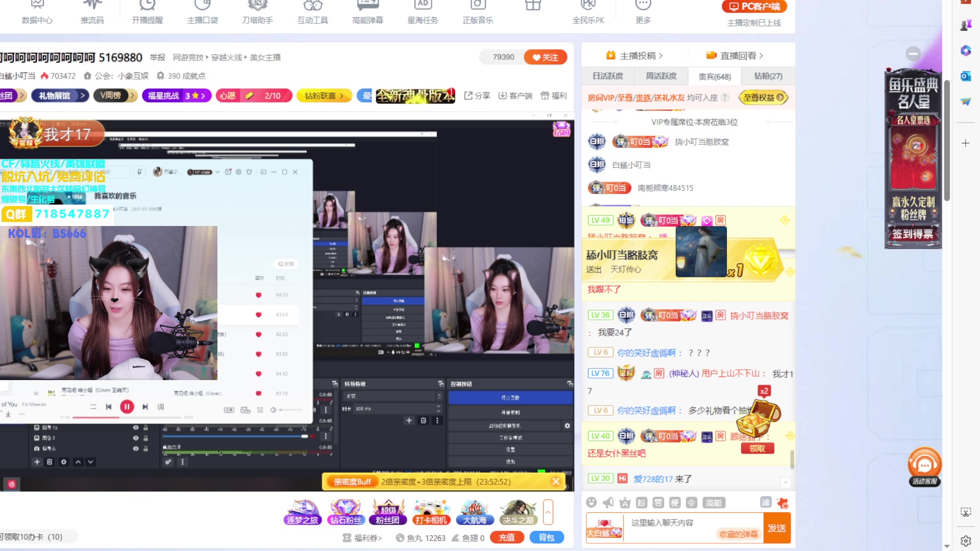
Task: Click the crown danmaku style icon
Action: coord(625,503)
